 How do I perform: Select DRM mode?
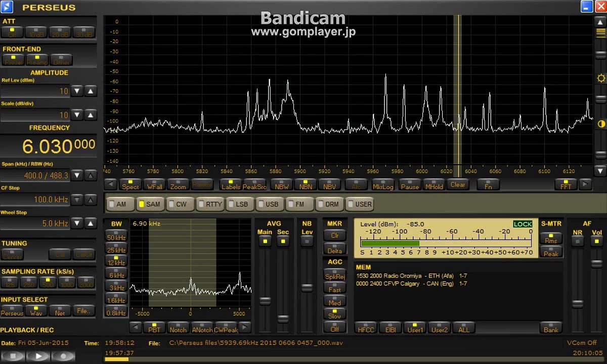coord(329,204)
